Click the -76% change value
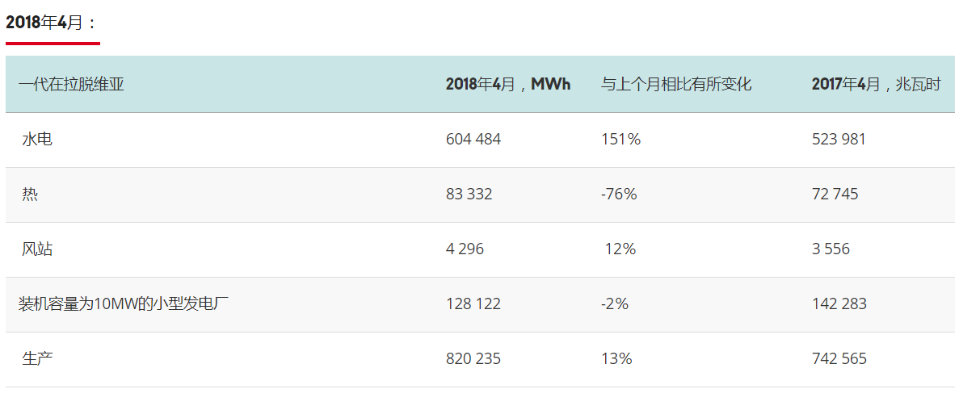 [619, 194]
